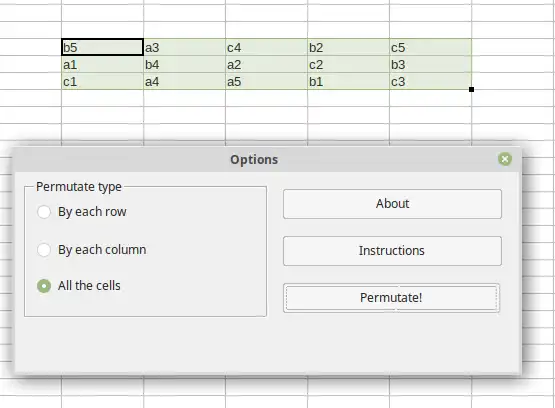Select cell containing b2

(x=349, y=47)
